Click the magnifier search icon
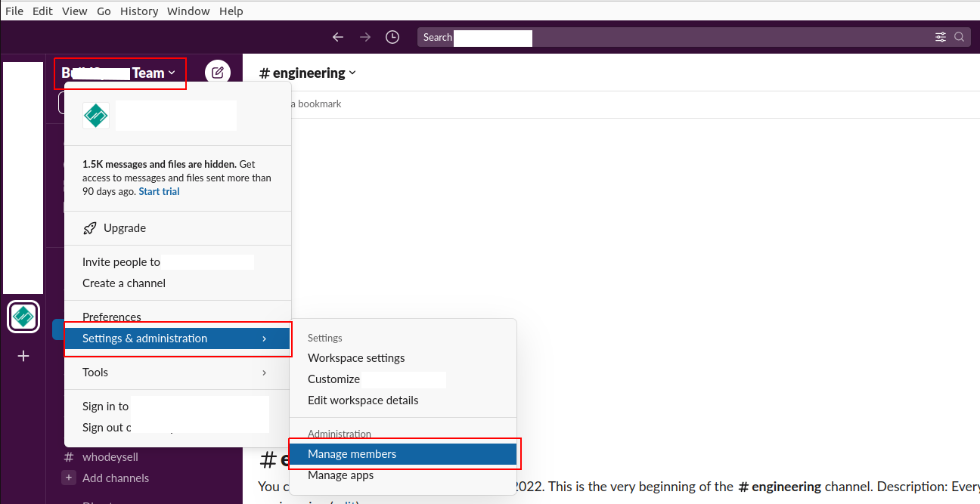This screenshot has height=504, width=980. 960,37
